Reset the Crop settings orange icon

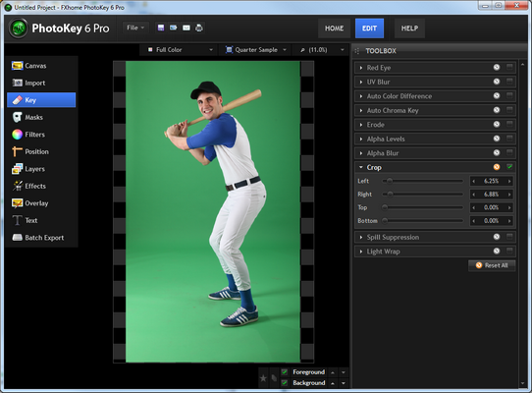[497, 167]
